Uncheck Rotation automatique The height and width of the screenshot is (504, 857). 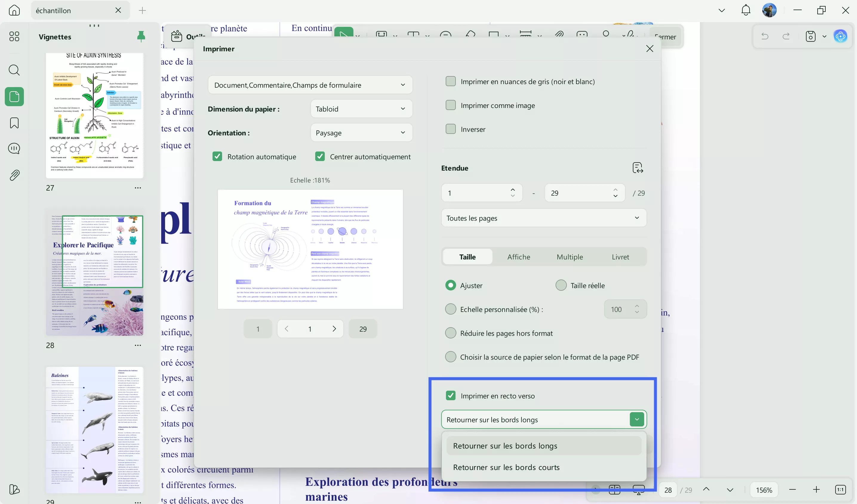[x=217, y=157]
